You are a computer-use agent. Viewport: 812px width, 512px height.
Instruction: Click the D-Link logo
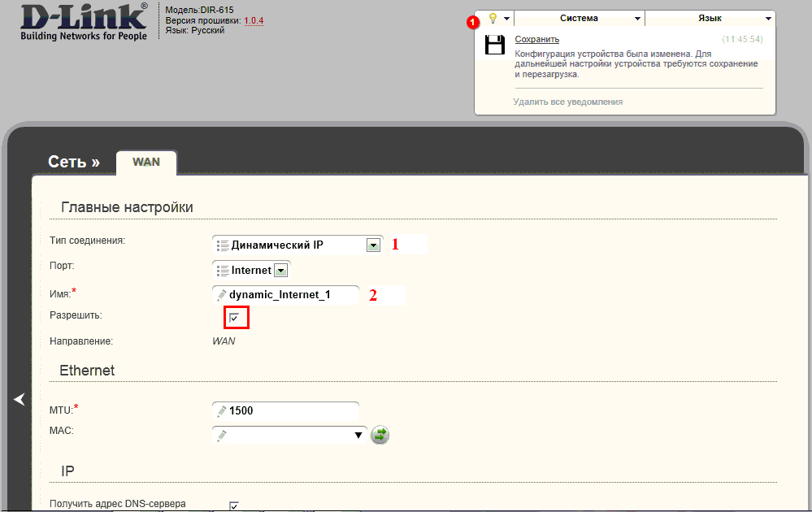[x=84, y=22]
